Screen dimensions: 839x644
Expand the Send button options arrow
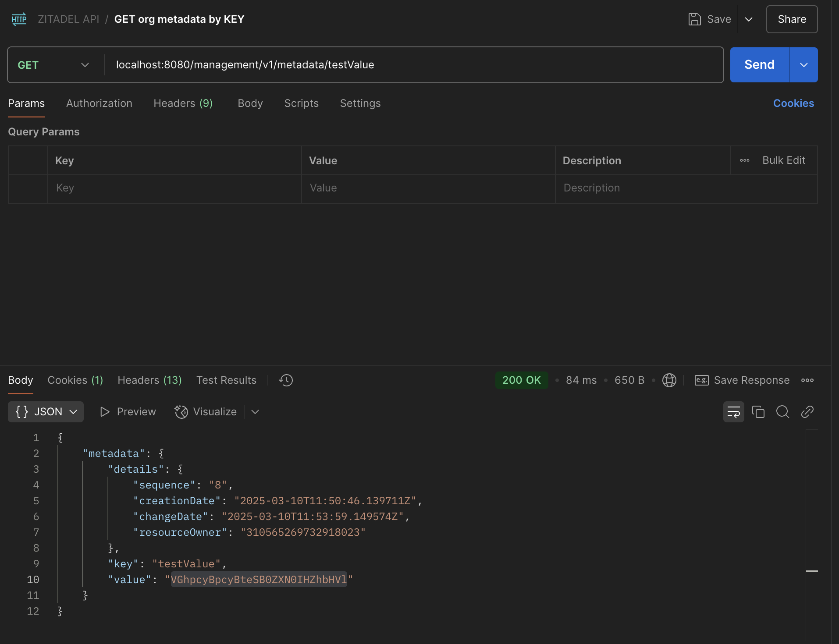803,65
